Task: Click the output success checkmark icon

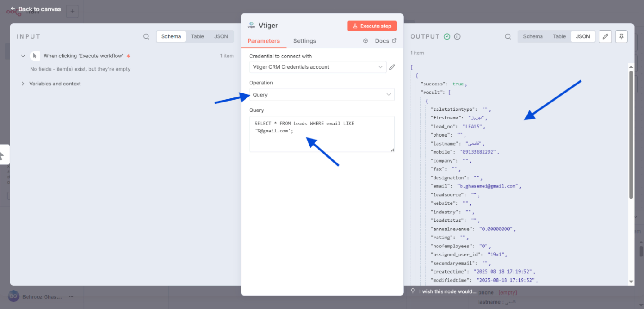Action: coord(447,37)
